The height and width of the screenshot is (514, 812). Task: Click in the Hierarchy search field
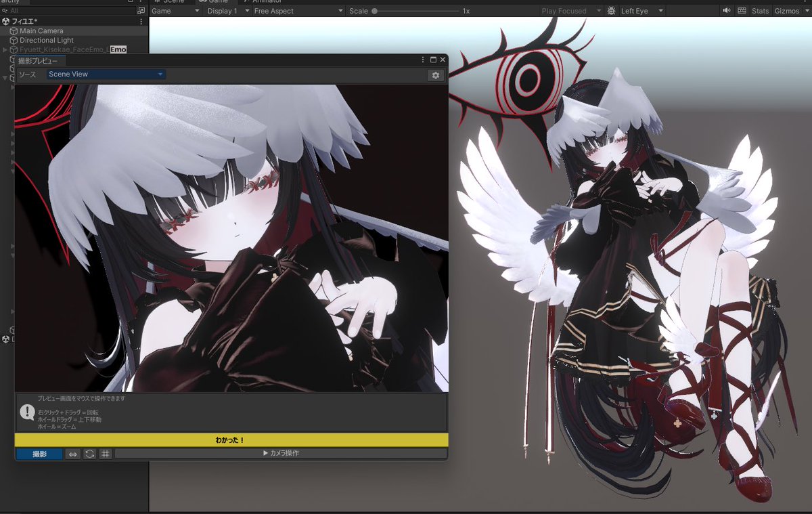(68, 11)
